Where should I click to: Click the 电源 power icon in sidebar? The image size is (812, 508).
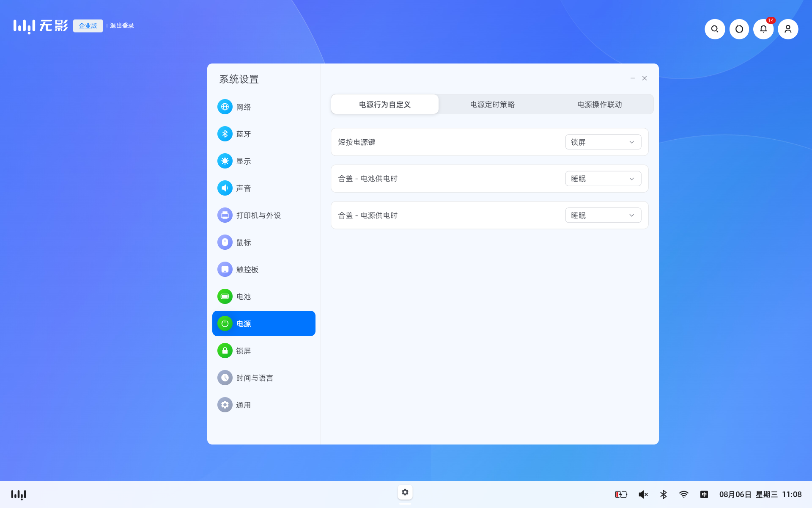(x=225, y=323)
